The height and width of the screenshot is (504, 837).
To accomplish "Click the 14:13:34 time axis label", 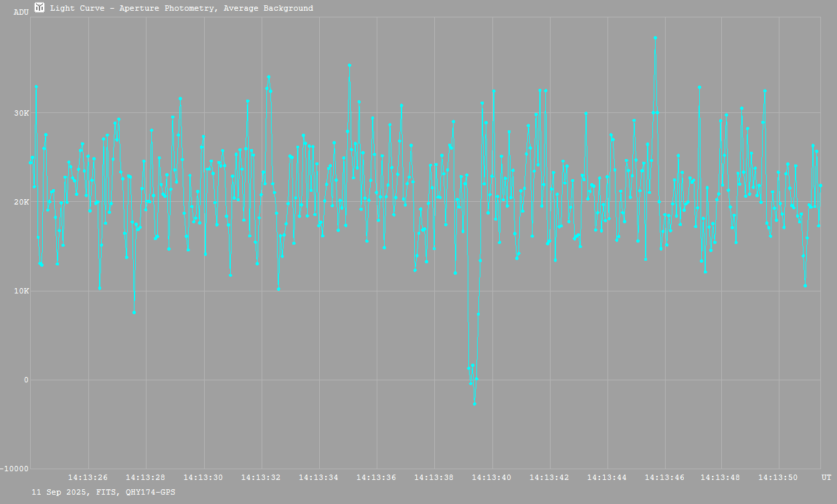I will pos(318,477).
